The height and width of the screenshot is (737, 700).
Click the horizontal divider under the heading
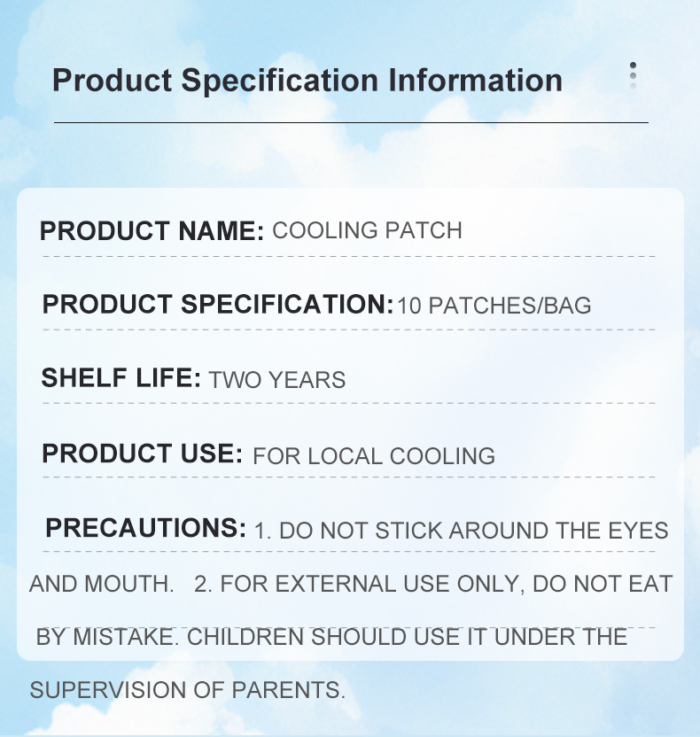tap(351, 122)
